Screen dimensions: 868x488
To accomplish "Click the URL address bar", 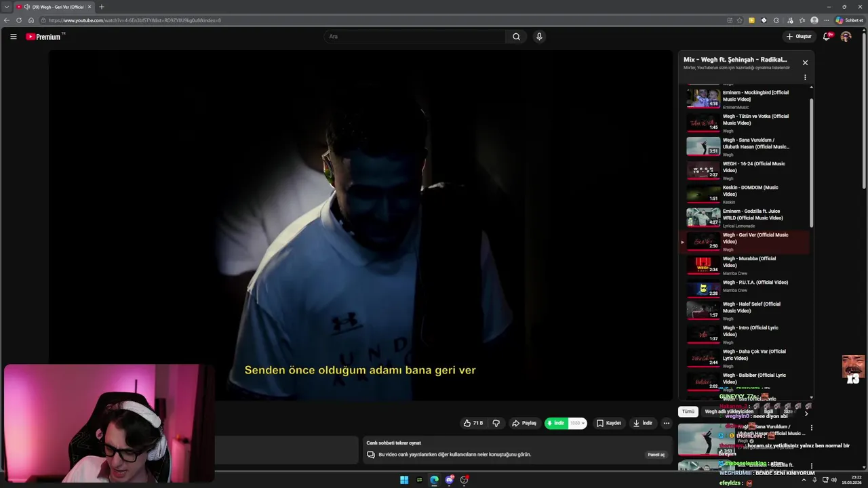I will pyautogui.click(x=380, y=20).
